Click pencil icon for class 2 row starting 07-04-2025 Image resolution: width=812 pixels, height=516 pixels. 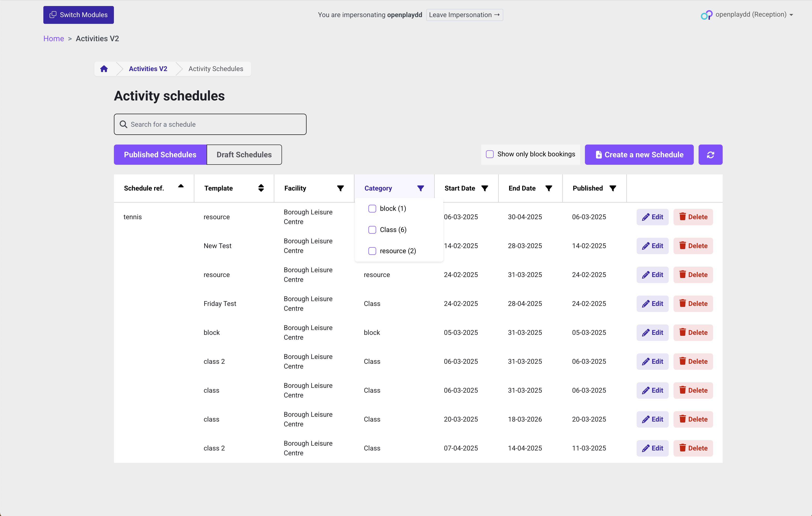(645, 449)
